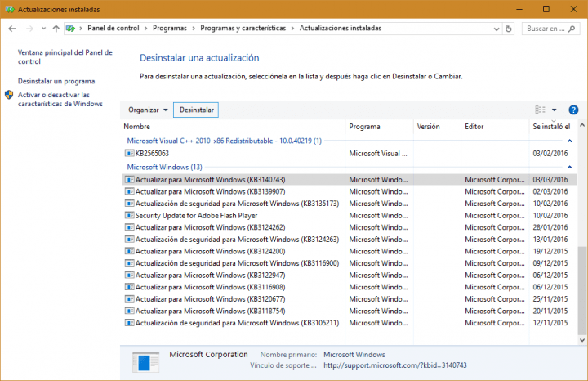Click icon next to KB3124262 update

point(129,227)
